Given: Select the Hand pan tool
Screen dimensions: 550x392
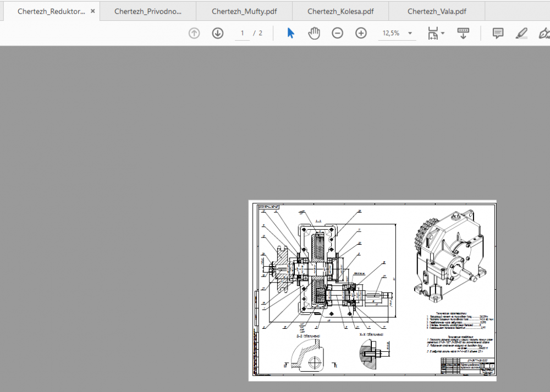Looking at the screenshot, I should [314, 33].
